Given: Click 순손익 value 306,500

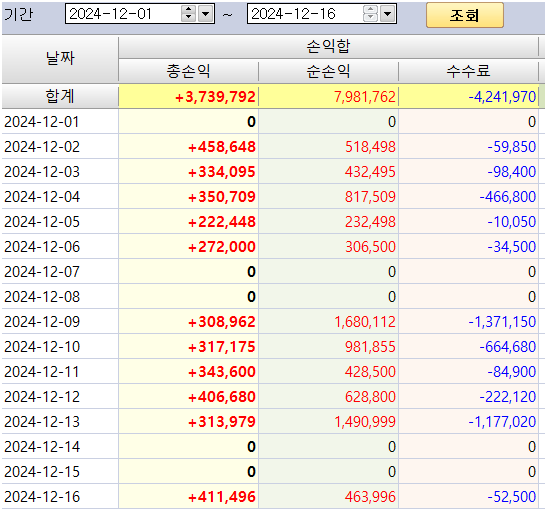Looking at the screenshot, I should click(370, 247).
